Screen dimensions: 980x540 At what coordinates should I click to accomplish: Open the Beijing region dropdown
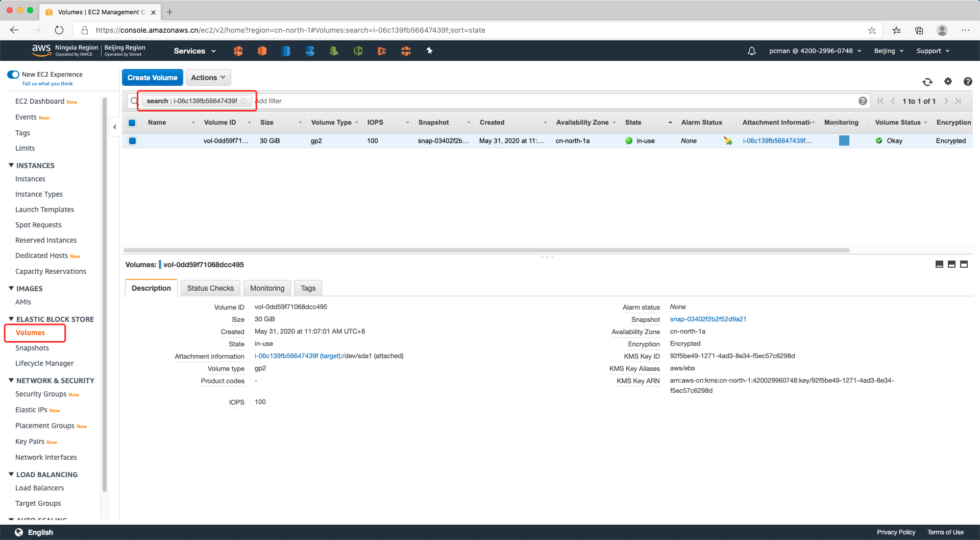[888, 51]
